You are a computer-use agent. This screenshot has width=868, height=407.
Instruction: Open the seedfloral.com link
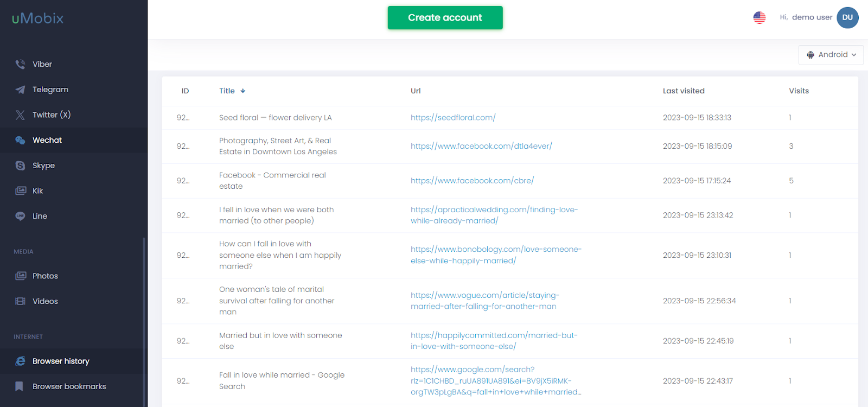452,117
